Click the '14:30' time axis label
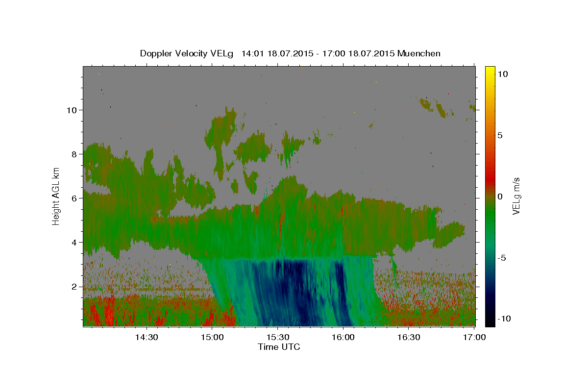Viewport: 588px width, 392px height. click(x=147, y=338)
